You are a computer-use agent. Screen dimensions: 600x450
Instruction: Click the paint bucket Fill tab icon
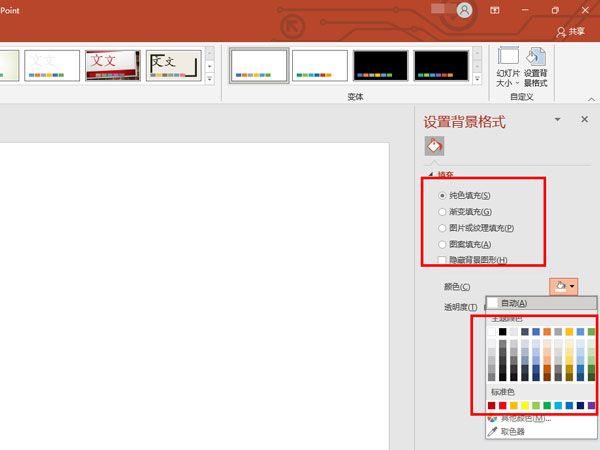pos(434,146)
